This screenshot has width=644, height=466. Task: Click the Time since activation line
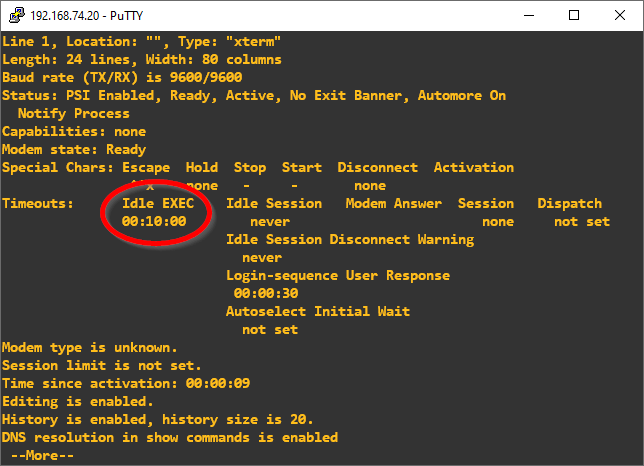(x=126, y=384)
